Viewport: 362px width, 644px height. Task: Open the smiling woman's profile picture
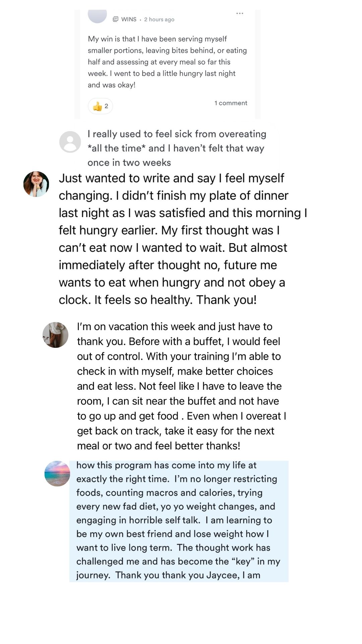36,184
